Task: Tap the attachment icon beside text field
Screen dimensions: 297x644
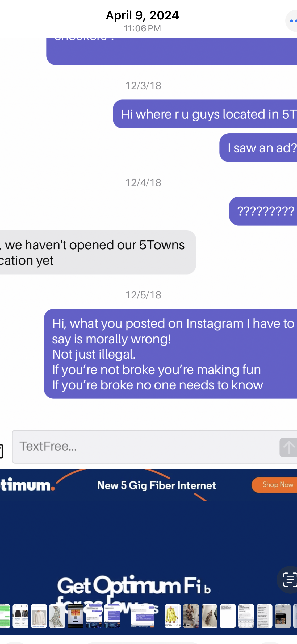Action: tap(1, 451)
